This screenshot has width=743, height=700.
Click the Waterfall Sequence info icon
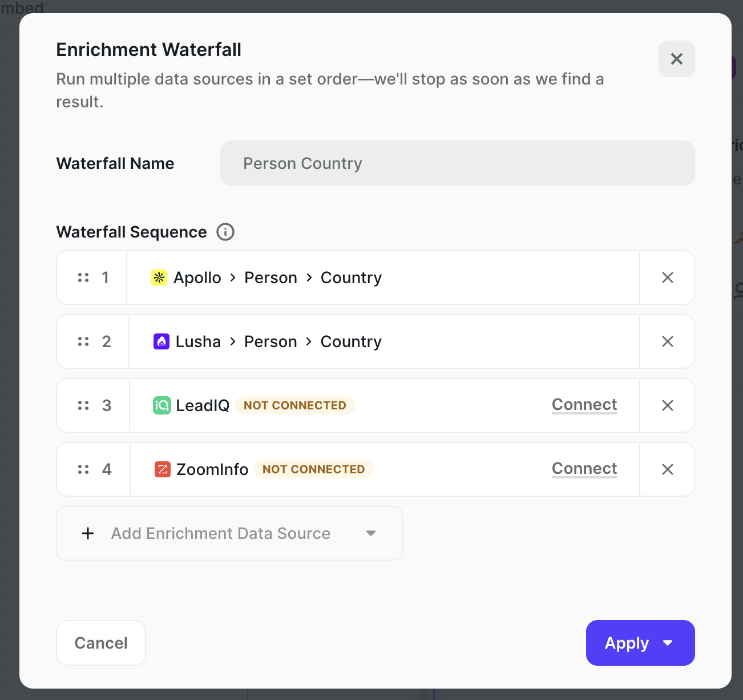pyautogui.click(x=225, y=232)
